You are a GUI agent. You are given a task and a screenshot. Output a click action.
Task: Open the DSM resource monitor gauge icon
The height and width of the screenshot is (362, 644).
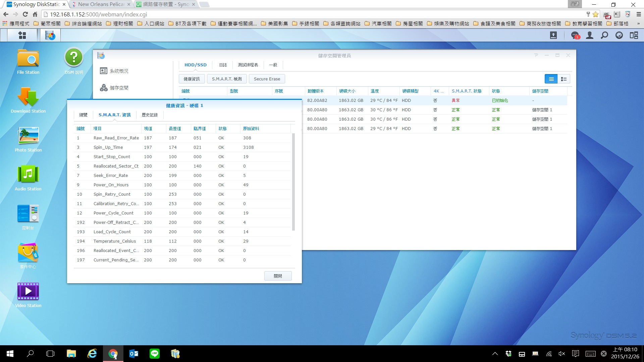coord(619,35)
